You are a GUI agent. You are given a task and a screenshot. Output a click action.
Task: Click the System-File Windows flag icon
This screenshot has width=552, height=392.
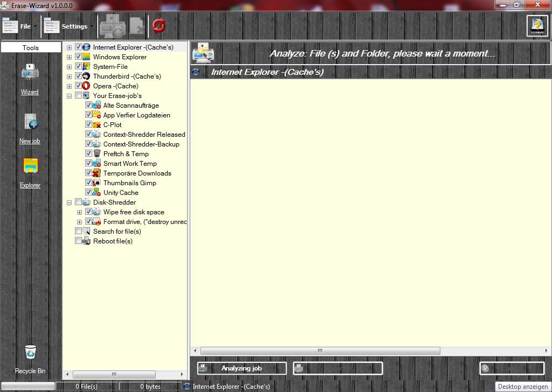pyautogui.click(x=86, y=66)
